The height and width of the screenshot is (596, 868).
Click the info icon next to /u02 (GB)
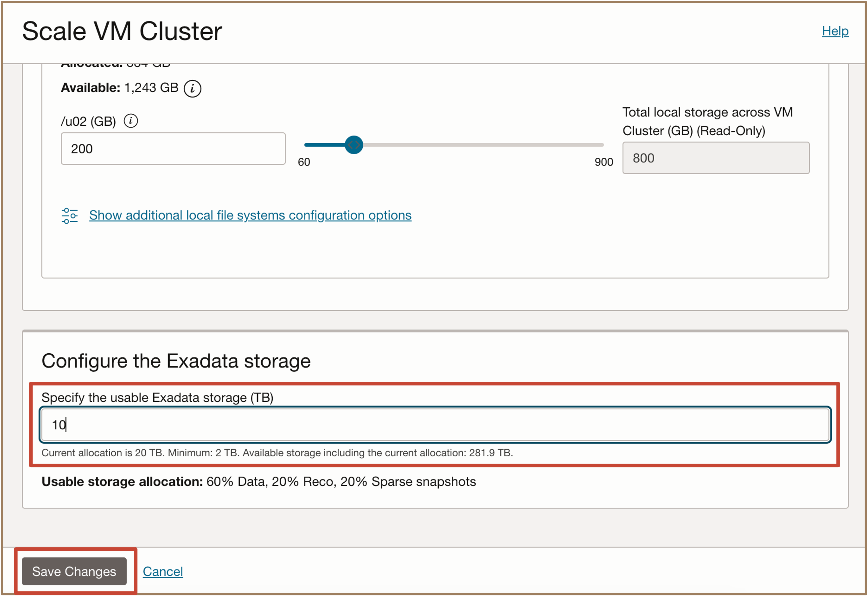(x=131, y=121)
